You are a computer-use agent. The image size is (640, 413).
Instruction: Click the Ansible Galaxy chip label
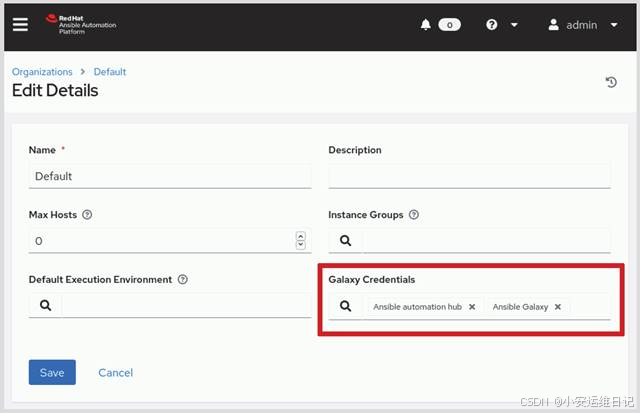[x=520, y=307]
